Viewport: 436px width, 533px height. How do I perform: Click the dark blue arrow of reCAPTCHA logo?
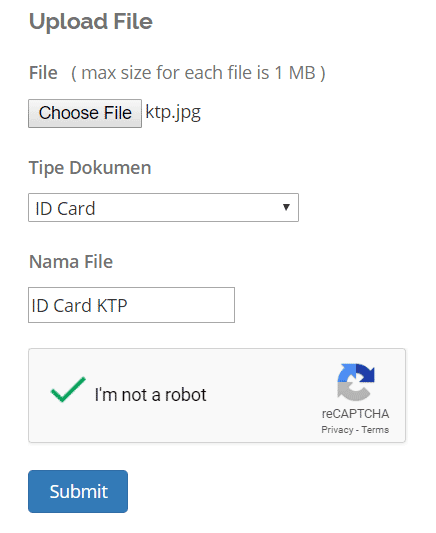tap(366, 372)
